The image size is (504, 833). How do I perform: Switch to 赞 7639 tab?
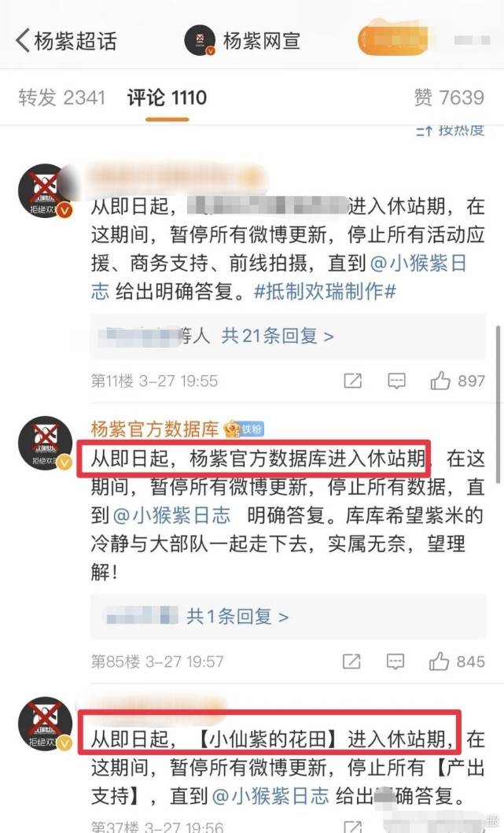[449, 98]
